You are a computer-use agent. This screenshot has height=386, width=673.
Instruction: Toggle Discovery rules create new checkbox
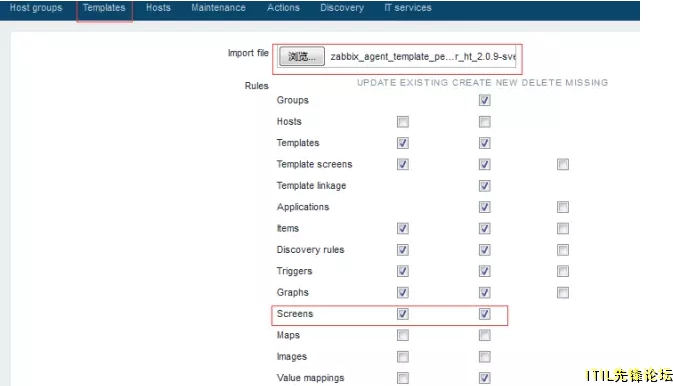pyautogui.click(x=485, y=250)
